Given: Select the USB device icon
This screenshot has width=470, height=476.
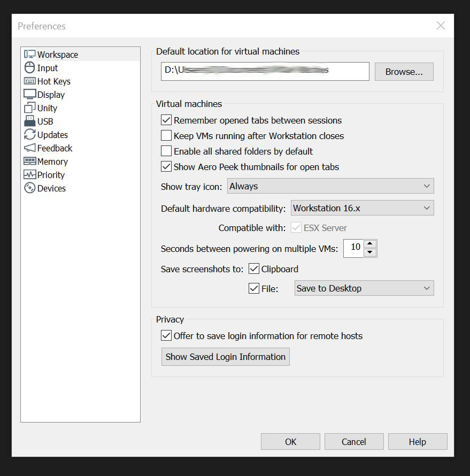Looking at the screenshot, I should [x=29, y=121].
